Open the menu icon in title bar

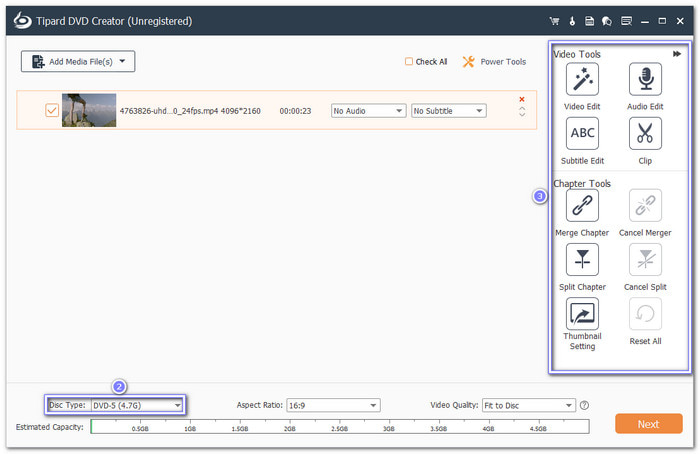pyautogui.click(x=626, y=21)
